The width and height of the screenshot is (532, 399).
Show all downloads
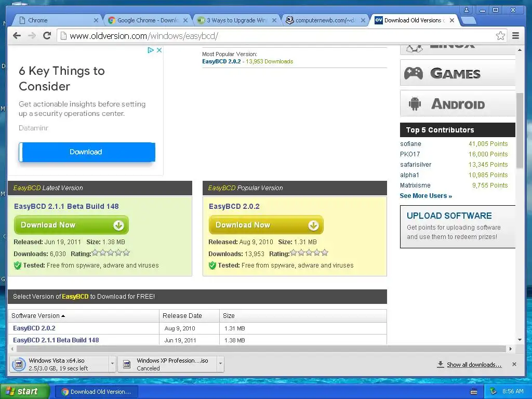[x=474, y=364]
